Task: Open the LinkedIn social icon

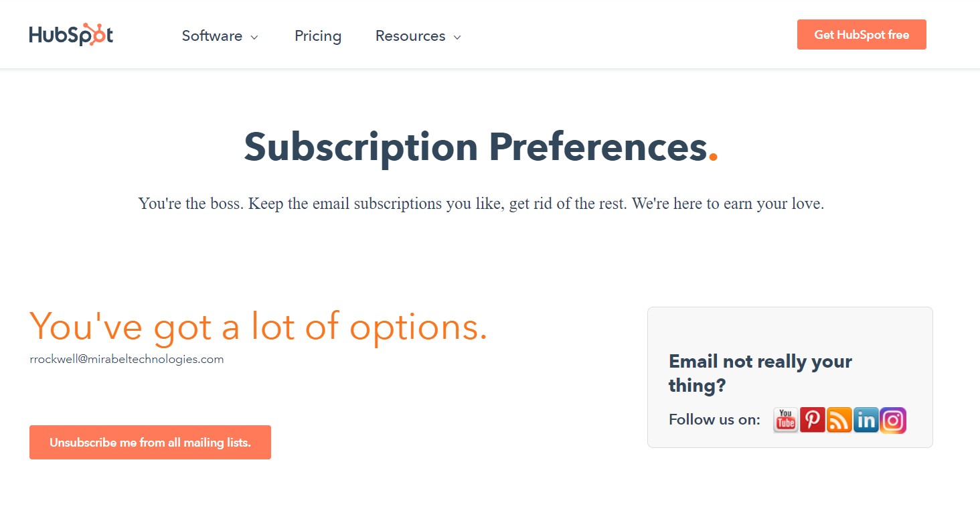Action: pos(866,420)
